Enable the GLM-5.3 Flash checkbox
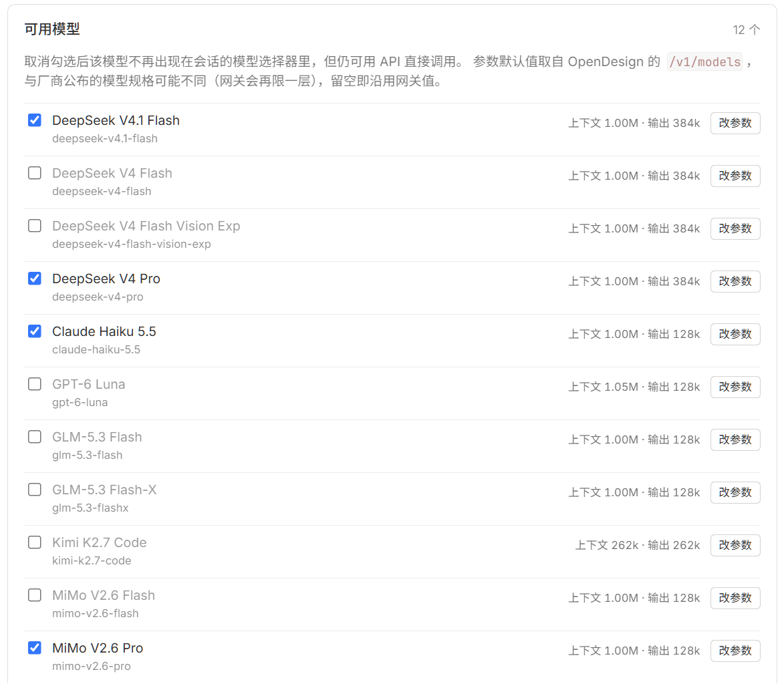The image size is (784, 694). click(x=35, y=437)
